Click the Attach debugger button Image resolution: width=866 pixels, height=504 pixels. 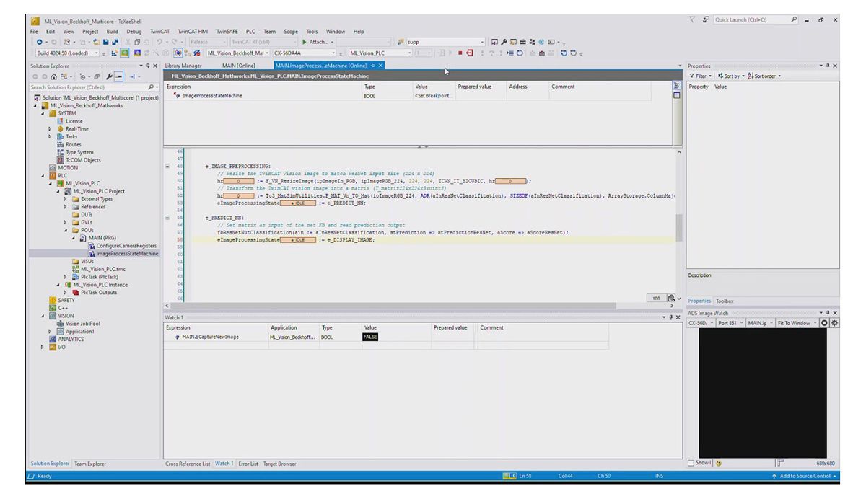(x=316, y=42)
